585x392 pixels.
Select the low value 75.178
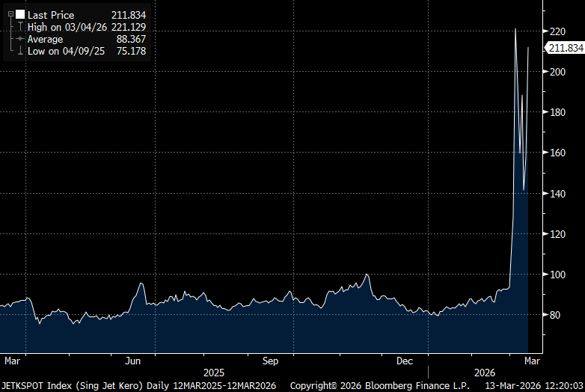click(131, 51)
